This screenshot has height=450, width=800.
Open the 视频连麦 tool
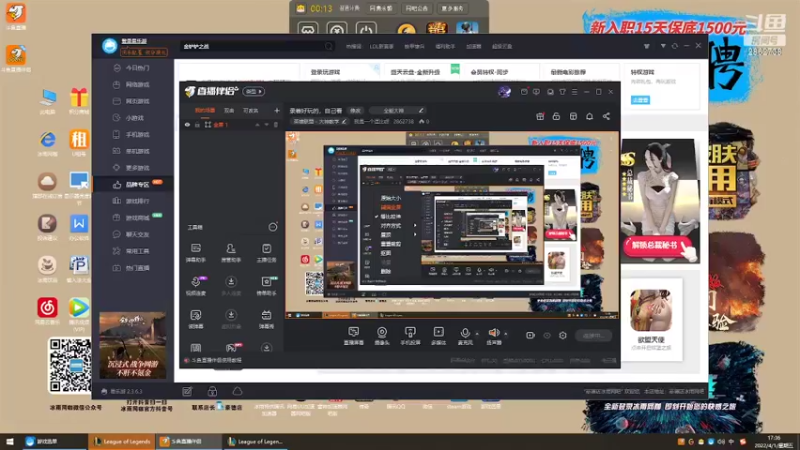pos(195,286)
